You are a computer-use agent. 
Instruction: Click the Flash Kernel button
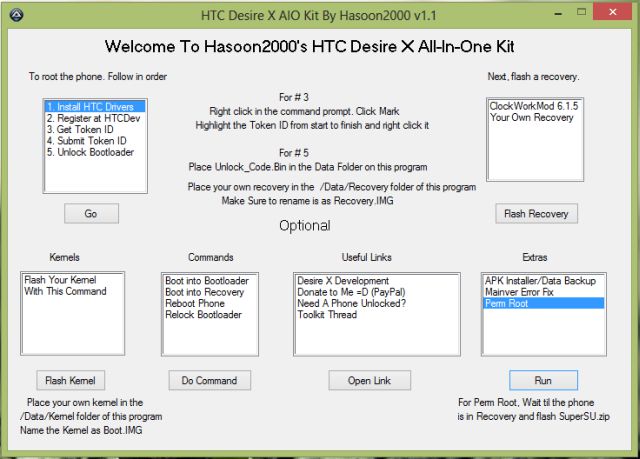coord(71,380)
